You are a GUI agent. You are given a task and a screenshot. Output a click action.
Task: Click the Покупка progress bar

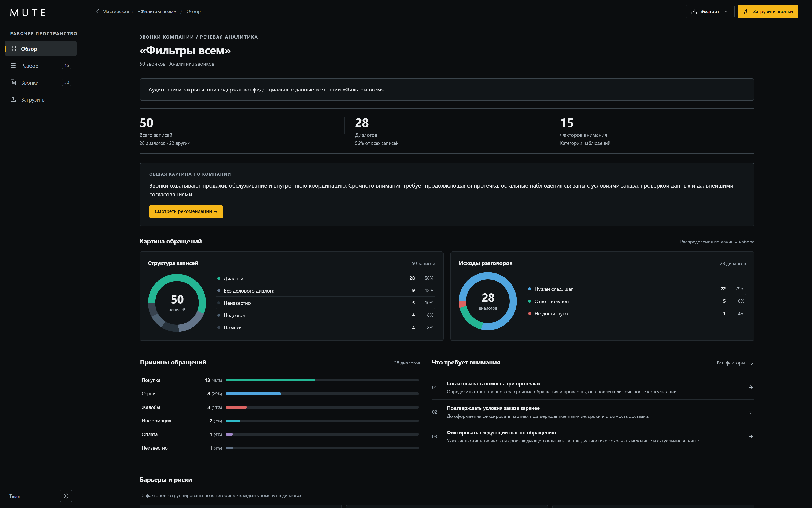click(x=322, y=380)
